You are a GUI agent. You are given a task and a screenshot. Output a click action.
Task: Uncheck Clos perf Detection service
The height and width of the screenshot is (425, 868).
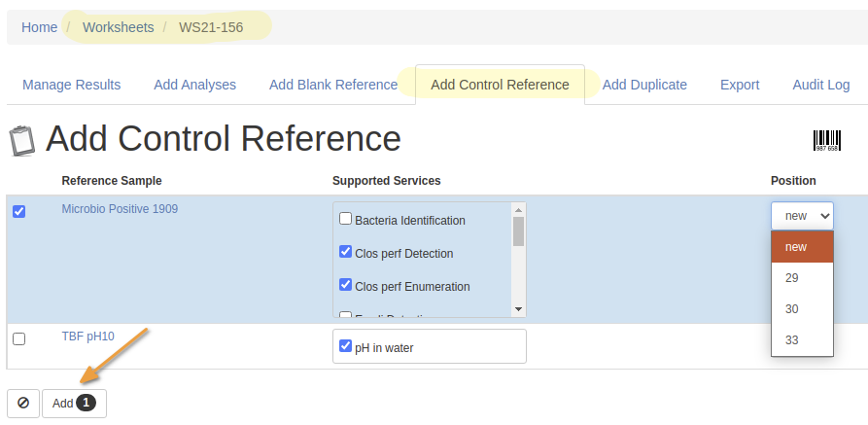click(x=345, y=252)
